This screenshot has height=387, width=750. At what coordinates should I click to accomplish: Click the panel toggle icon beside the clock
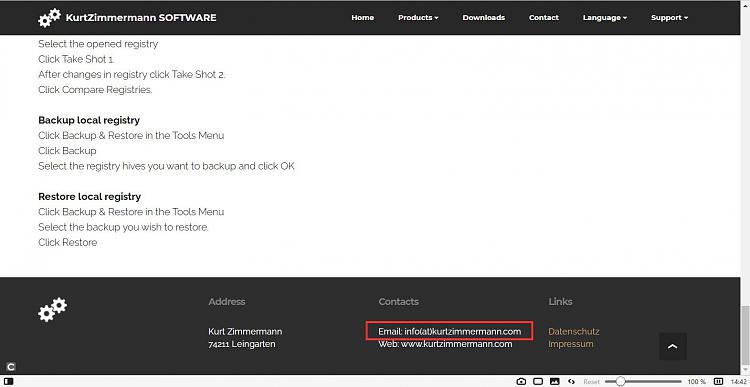[718, 381]
